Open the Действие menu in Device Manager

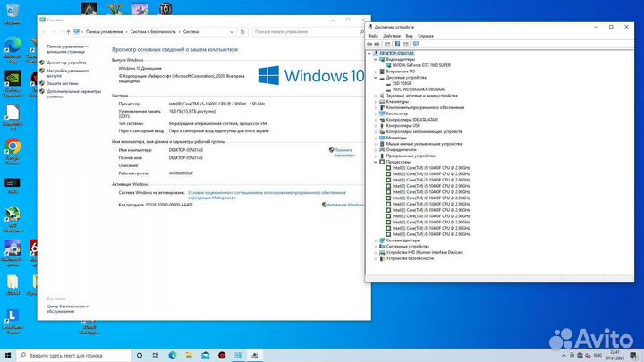tap(392, 36)
